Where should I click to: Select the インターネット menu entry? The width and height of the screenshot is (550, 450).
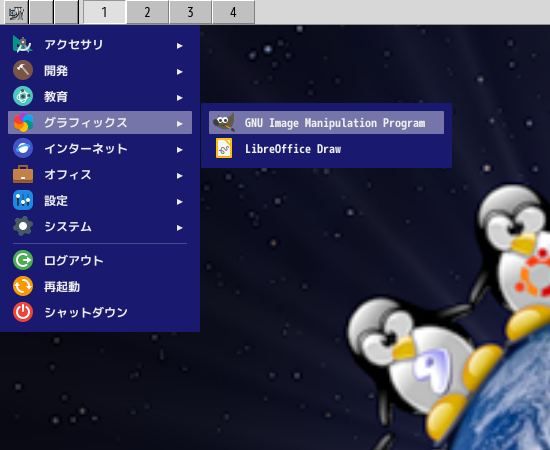point(100,148)
